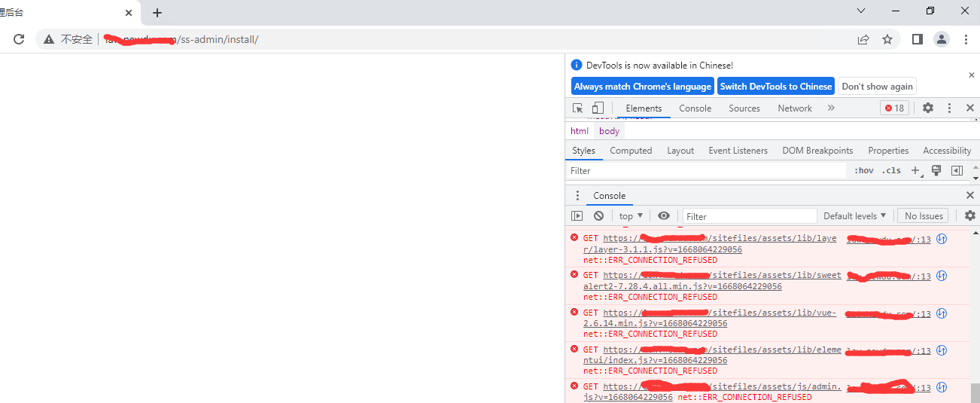Open the Chrome three-dot menu
Screen dimensions: 980x403
[966, 39]
